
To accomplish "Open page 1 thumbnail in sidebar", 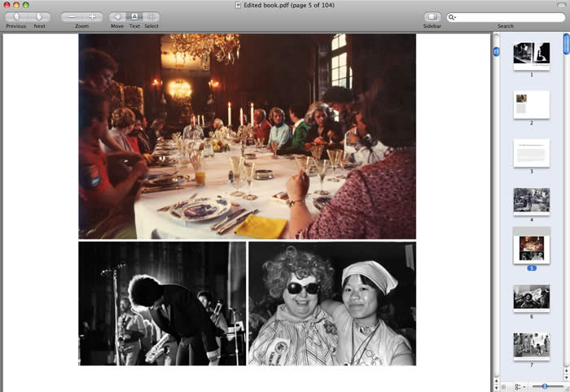I will click(x=531, y=54).
